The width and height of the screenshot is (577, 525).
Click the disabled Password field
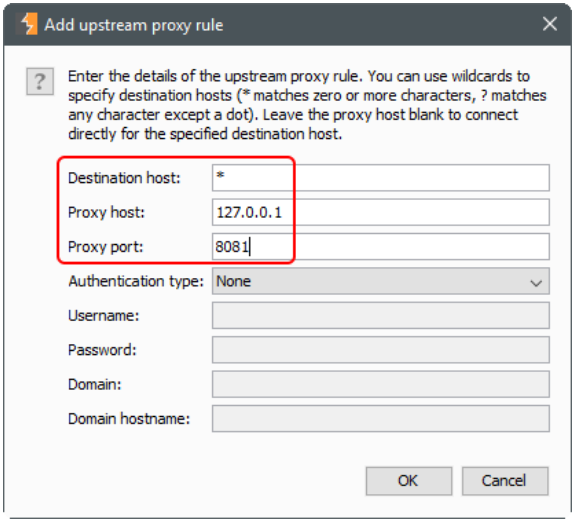click(381, 350)
